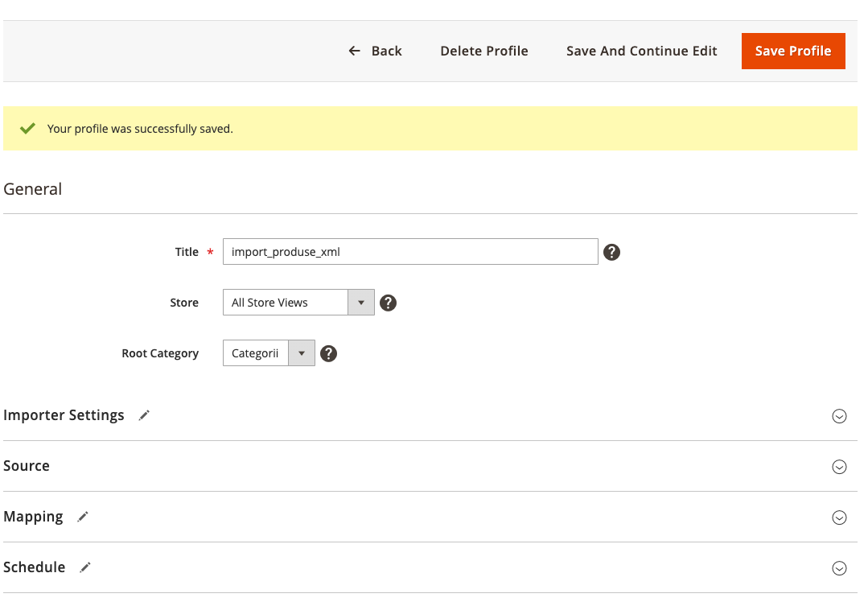Viewport: 868px width, 606px height.
Task: Click the Schedule section heading
Action: click(x=35, y=567)
